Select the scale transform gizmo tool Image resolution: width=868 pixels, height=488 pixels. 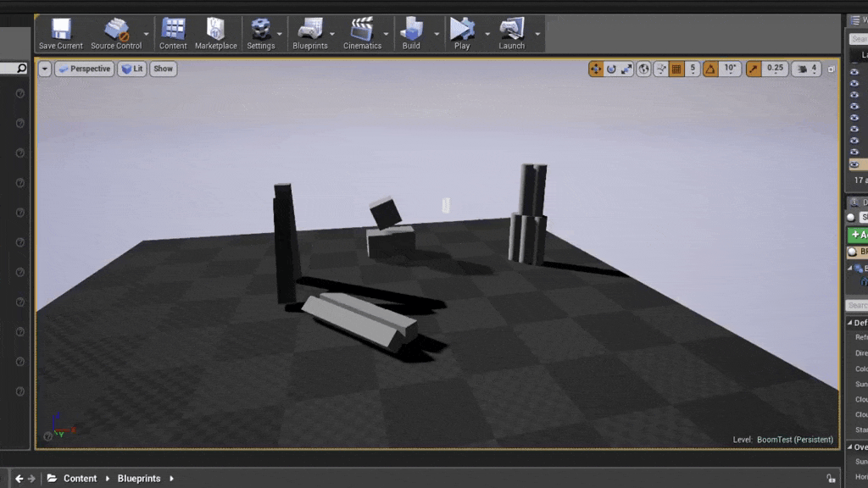tap(626, 69)
